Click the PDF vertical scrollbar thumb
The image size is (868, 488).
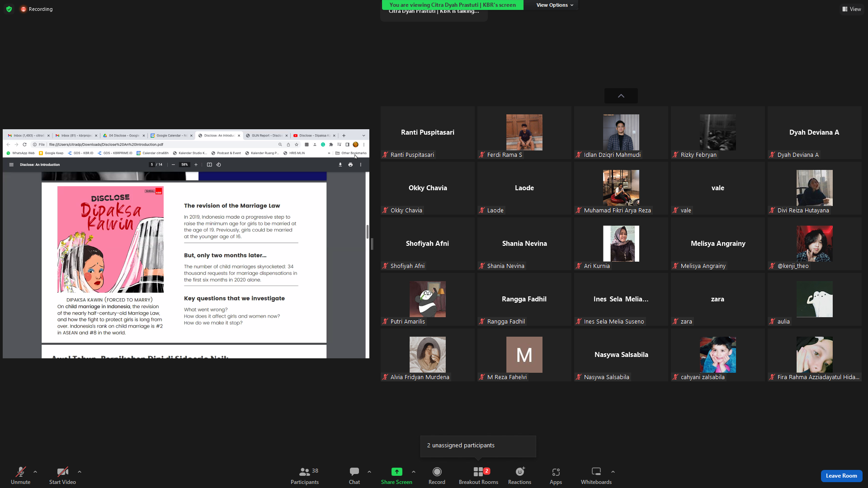[368, 232]
